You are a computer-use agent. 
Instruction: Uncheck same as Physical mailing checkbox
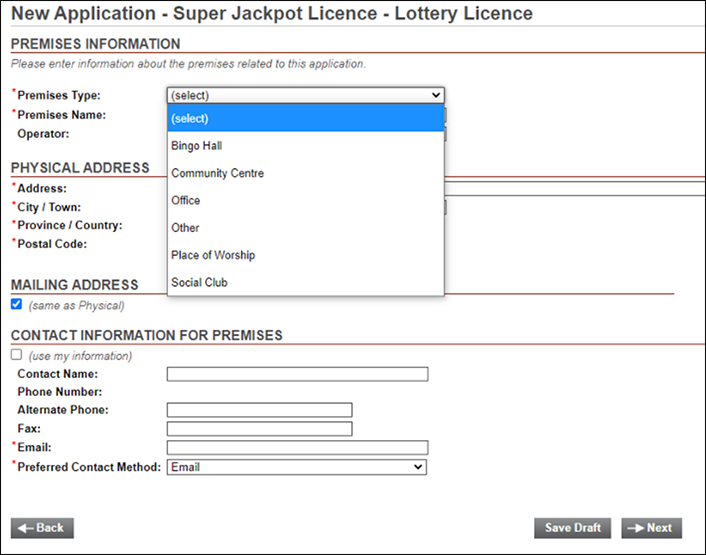click(x=17, y=304)
